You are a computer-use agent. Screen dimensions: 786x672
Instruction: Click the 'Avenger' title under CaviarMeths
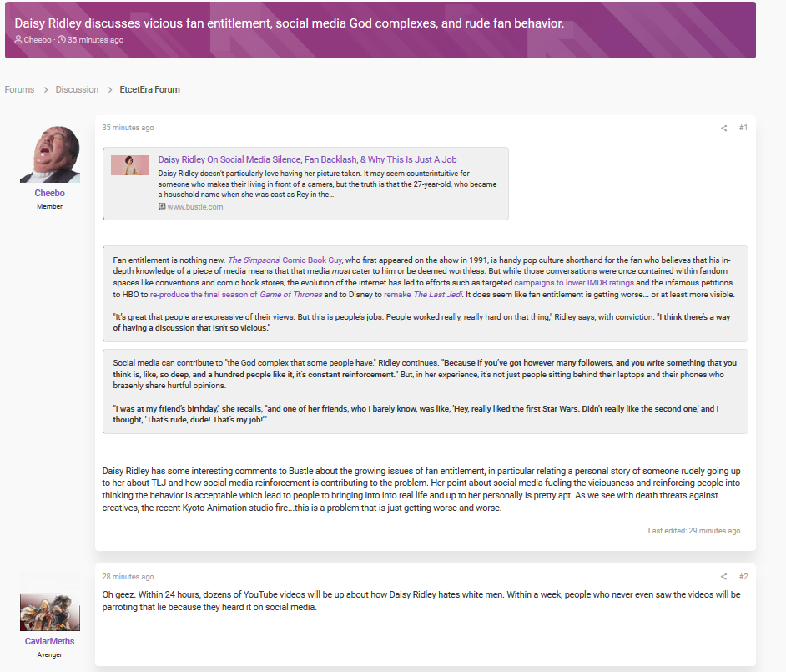coord(49,654)
